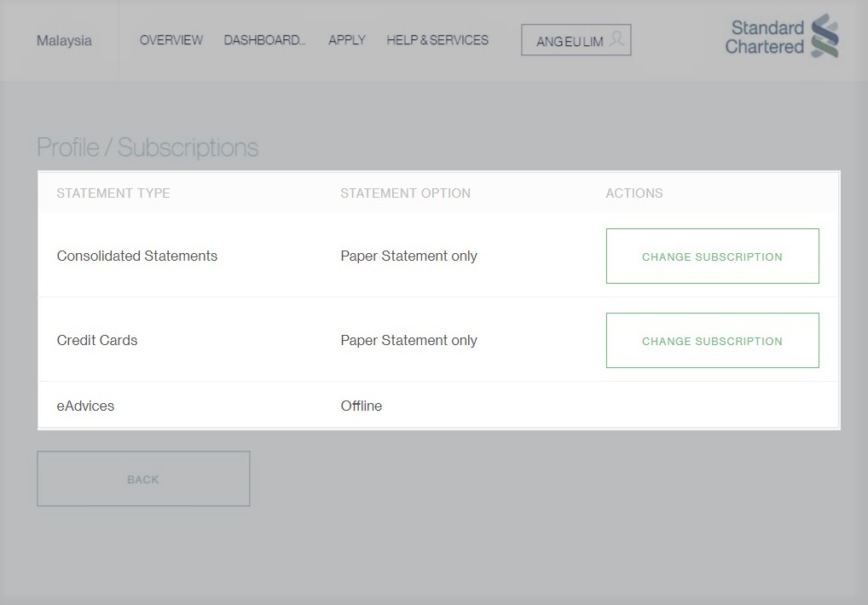868x605 pixels.
Task: Click the BACK button
Action: tap(142, 479)
